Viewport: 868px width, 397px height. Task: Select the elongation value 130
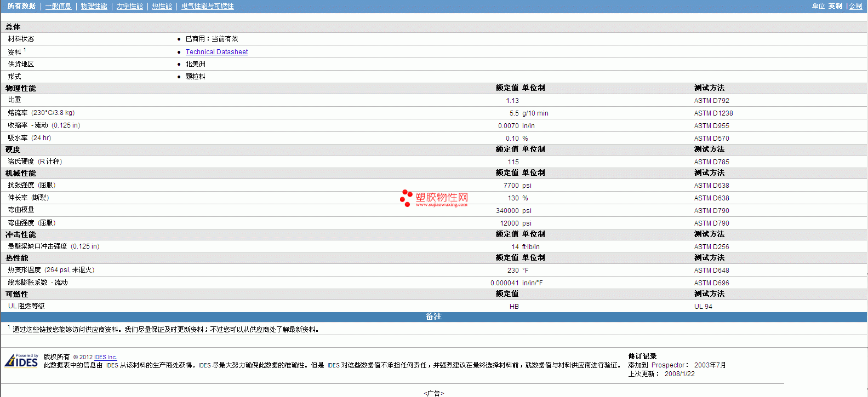[513, 198]
